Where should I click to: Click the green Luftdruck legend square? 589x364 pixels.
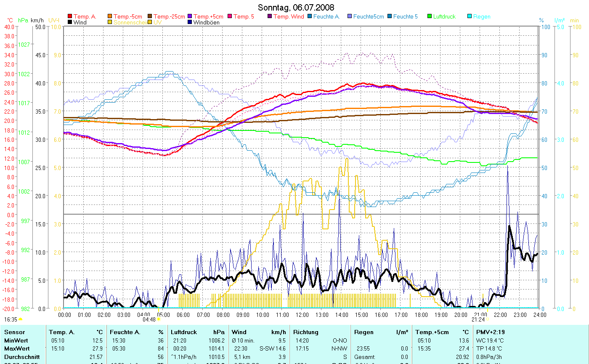click(x=430, y=16)
